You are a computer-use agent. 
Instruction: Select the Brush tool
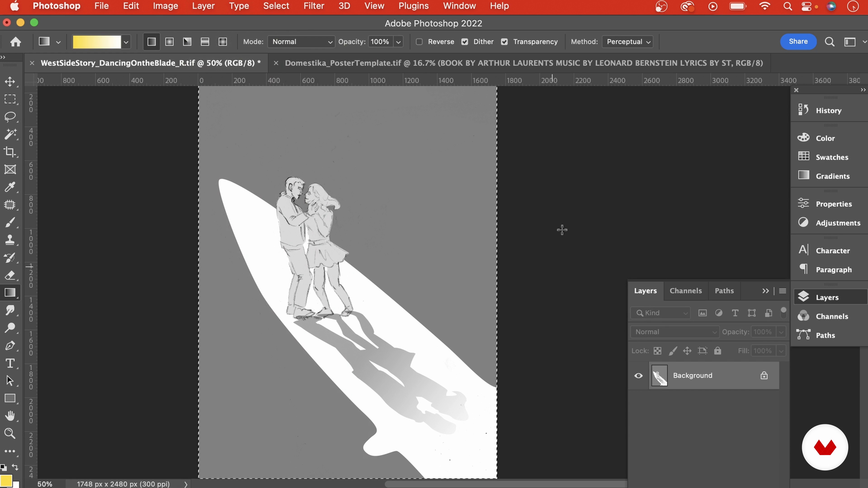pos(10,222)
